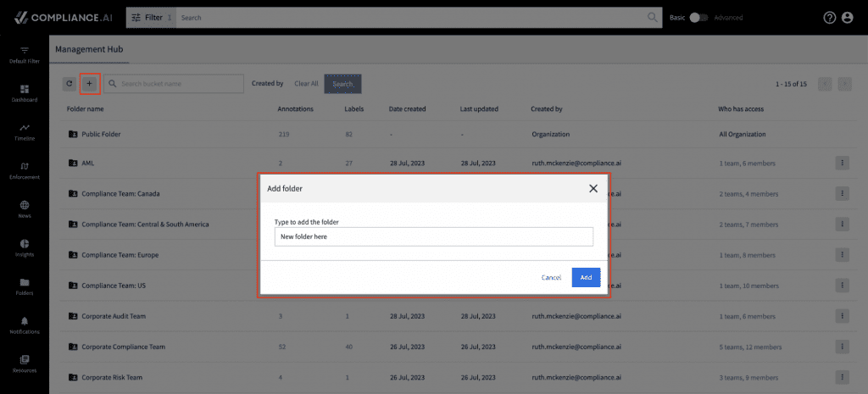868x394 pixels.
Task: Sort by Date created column header
Action: click(408, 109)
